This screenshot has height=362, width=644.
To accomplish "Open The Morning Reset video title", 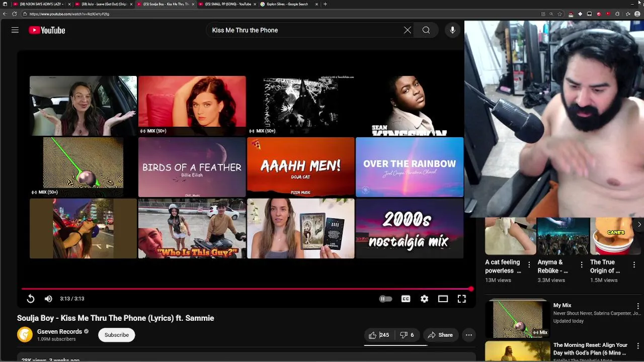I will coord(590,349).
